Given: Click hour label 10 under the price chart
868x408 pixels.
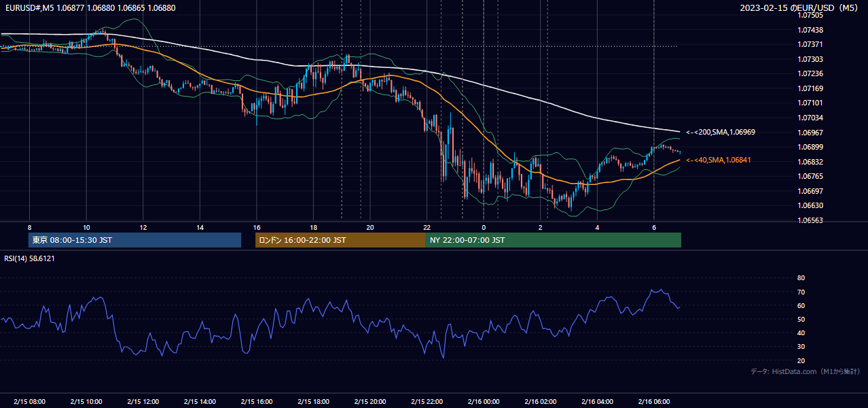Looking at the screenshot, I should point(86,227).
